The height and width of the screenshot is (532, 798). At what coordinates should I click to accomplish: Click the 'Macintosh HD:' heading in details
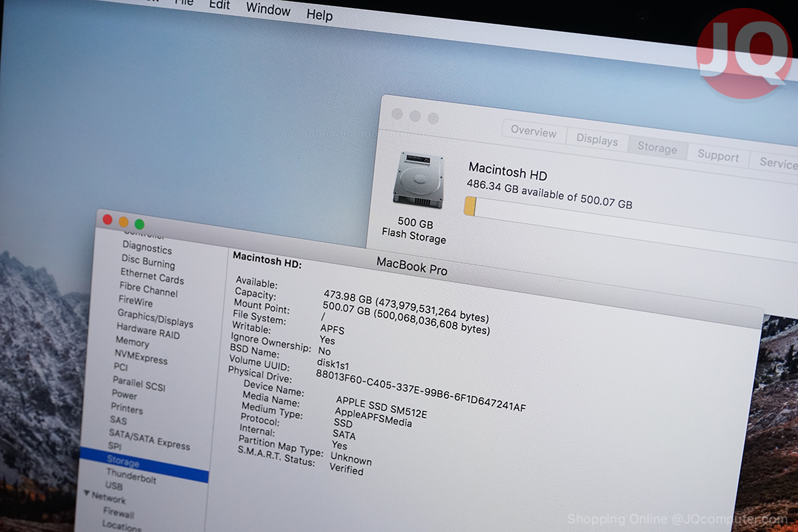267,259
